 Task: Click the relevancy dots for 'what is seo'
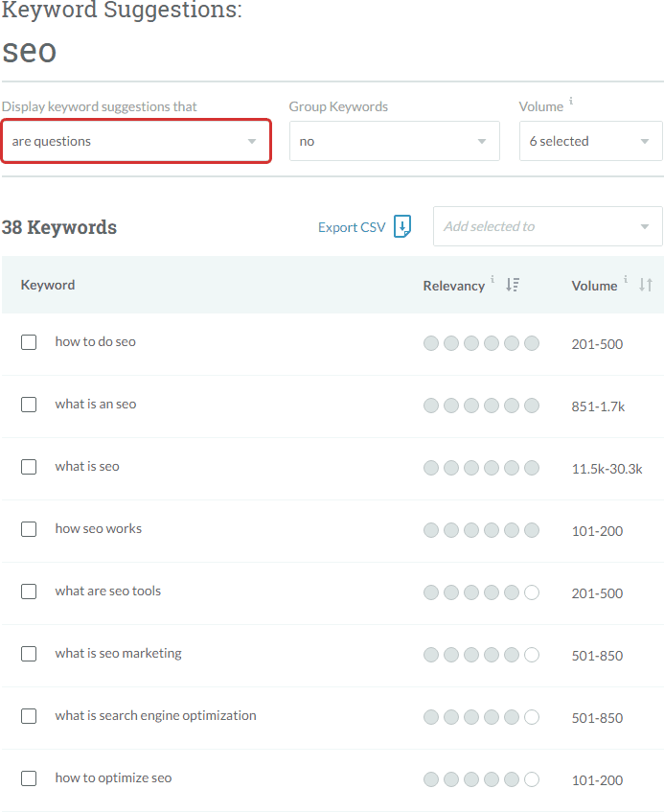(x=481, y=468)
